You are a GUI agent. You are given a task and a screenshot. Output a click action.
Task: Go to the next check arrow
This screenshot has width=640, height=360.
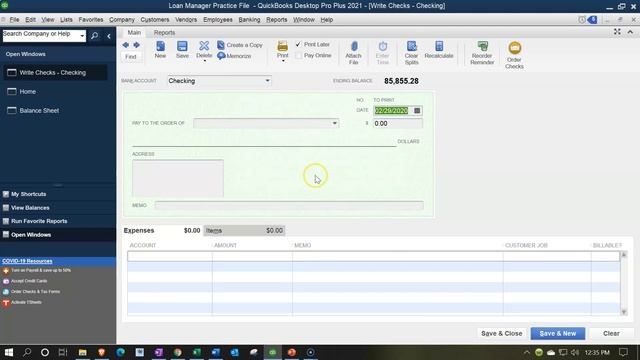(137, 45)
